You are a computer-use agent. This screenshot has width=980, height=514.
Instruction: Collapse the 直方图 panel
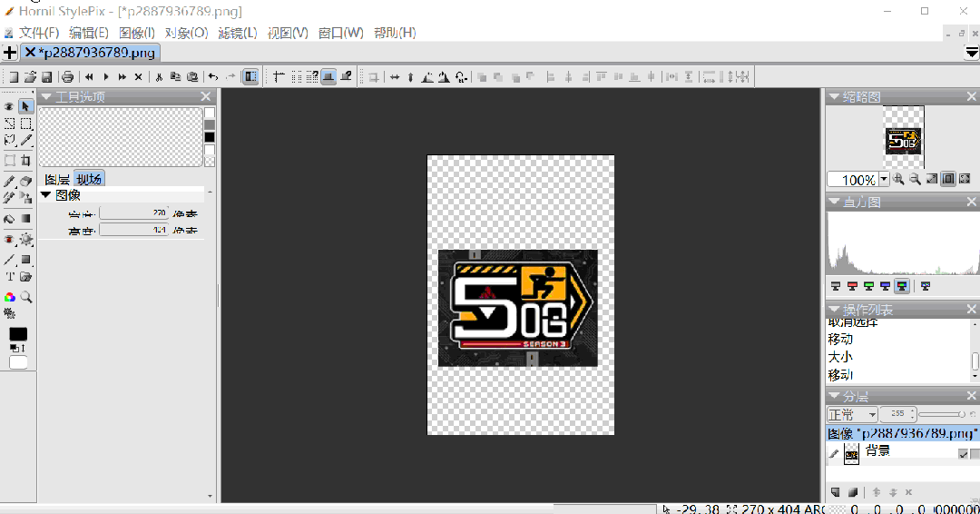[834, 202]
